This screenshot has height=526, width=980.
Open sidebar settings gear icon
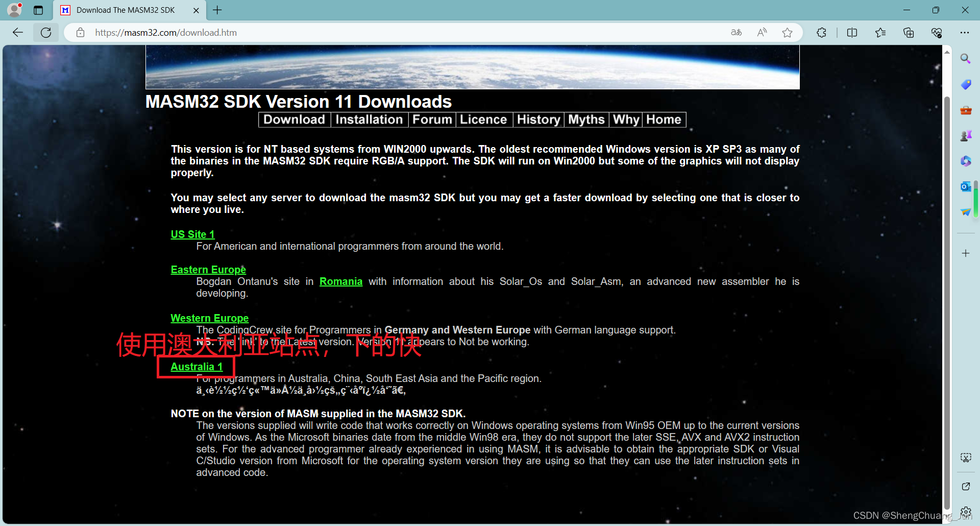pos(965,511)
